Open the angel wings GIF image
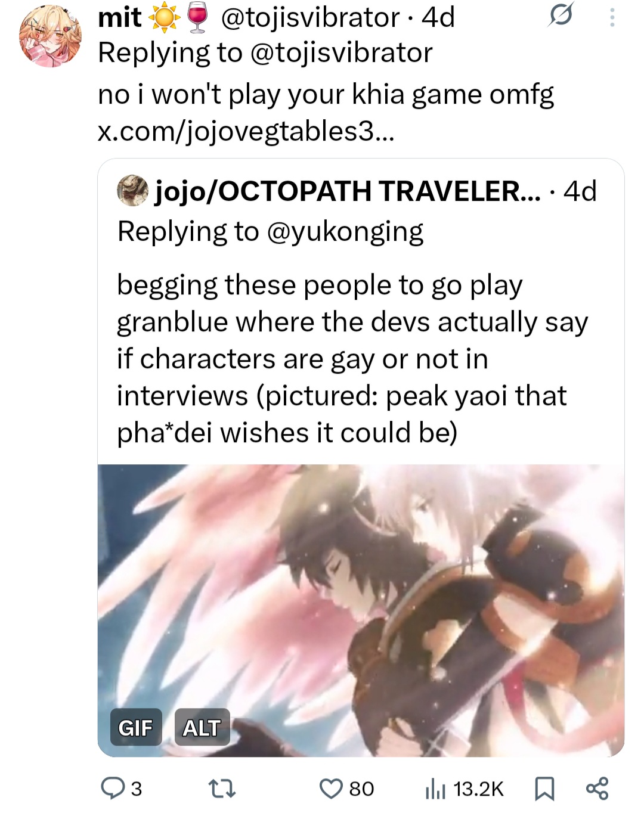Viewport: 644px width, 813px height. pyautogui.click(x=361, y=610)
